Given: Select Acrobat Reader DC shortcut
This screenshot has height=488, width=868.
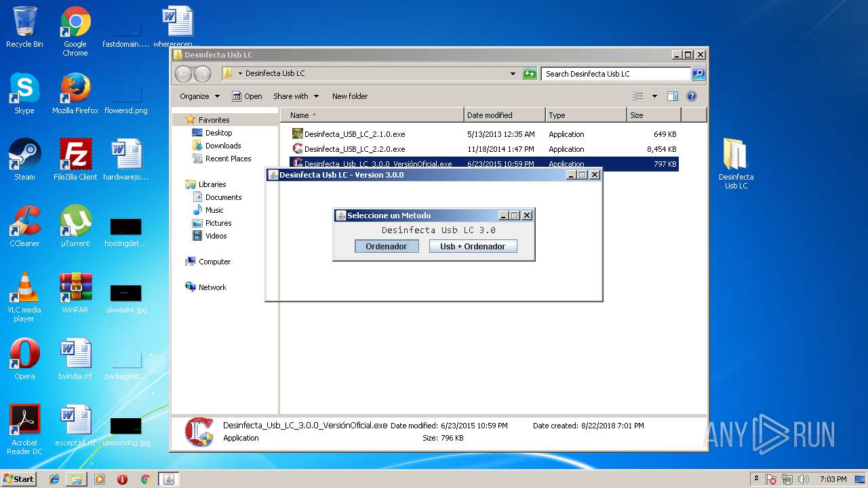Looking at the screenshot, I should tap(24, 430).
